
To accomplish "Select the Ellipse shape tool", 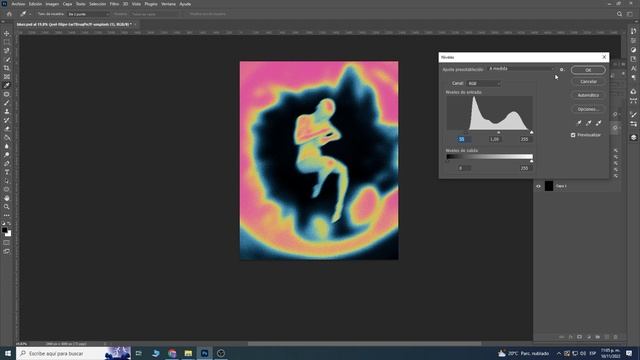I will point(7,189).
